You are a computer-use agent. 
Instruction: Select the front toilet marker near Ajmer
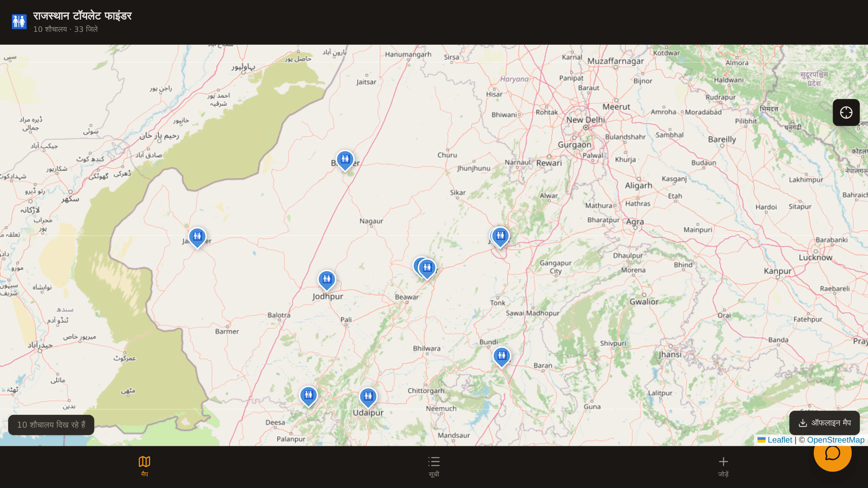point(427,269)
